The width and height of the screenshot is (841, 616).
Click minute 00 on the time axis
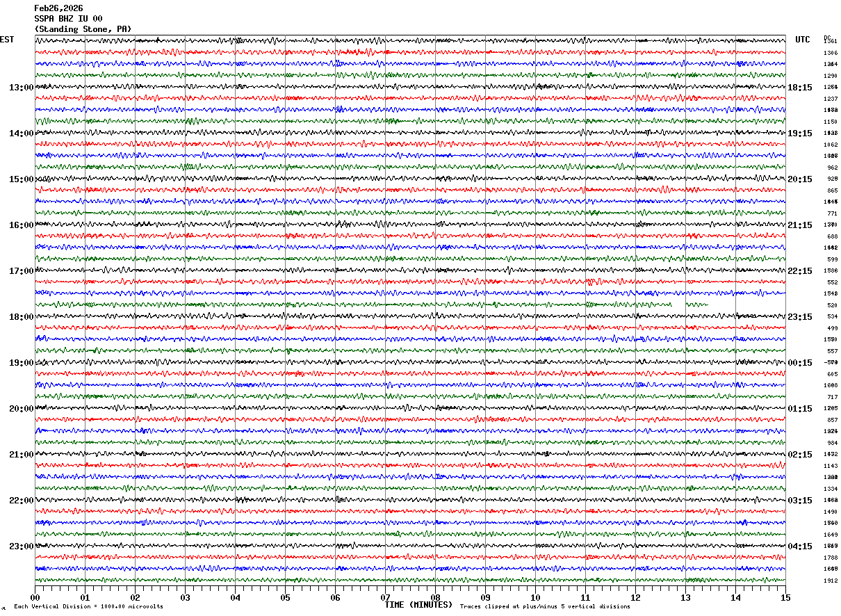coord(35,597)
